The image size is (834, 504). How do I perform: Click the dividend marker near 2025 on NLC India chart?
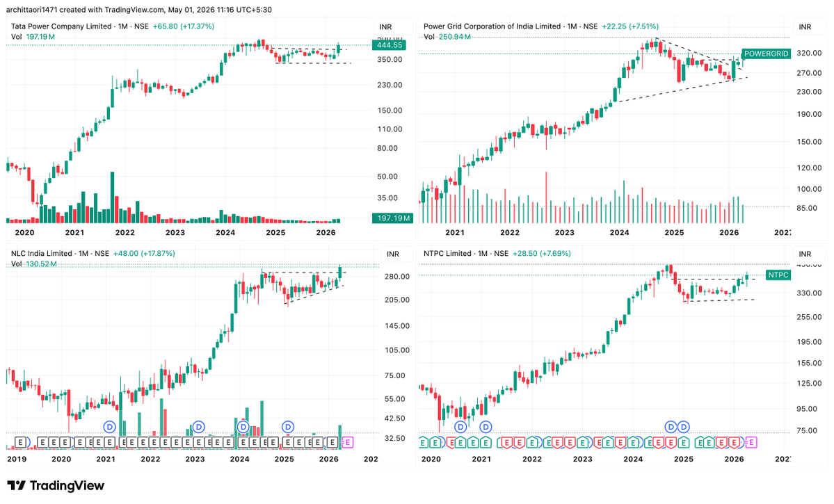pyautogui.click(x=288, y=426)
